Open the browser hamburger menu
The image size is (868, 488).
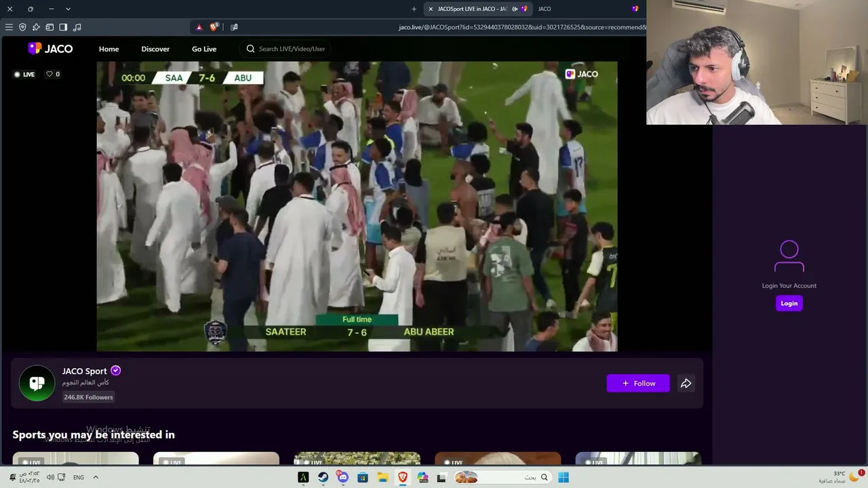[x=9, y=27]
